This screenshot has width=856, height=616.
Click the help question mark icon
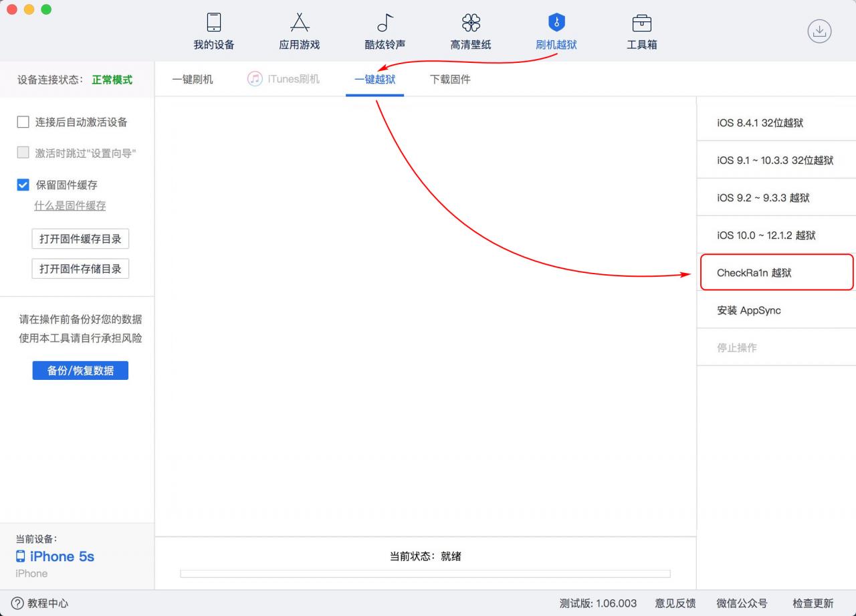pos(17,603)
